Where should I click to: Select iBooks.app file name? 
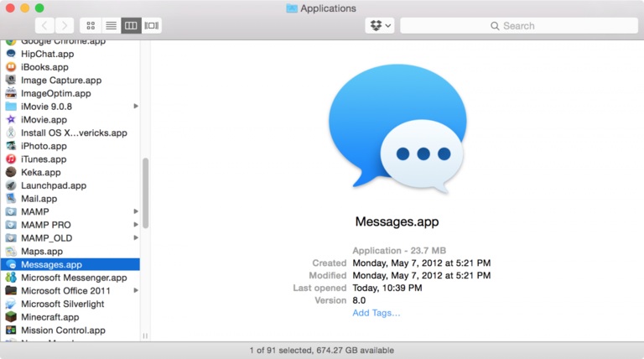click(x=44, y=67)
